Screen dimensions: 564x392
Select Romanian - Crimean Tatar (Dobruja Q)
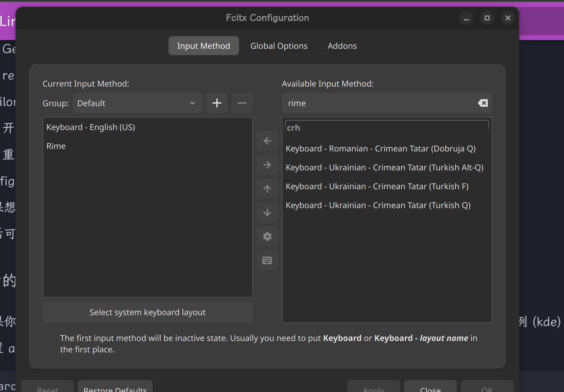pyautogui.click(x=387, y=149)
